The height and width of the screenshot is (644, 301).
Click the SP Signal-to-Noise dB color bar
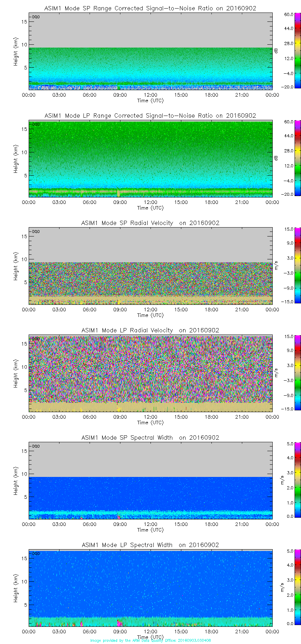tap(288, 50)
